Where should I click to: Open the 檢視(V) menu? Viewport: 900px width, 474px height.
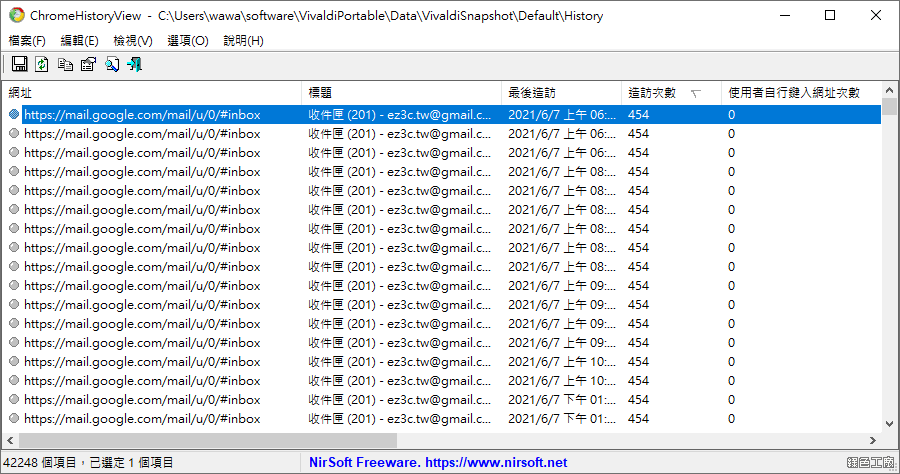(133, 41)
